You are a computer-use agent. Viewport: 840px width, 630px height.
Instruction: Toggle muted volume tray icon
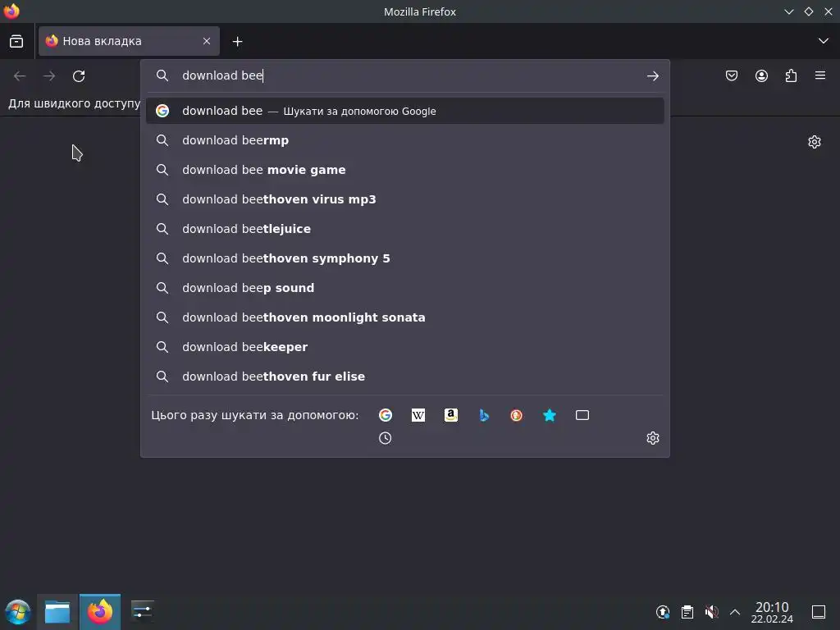point(711,612)
